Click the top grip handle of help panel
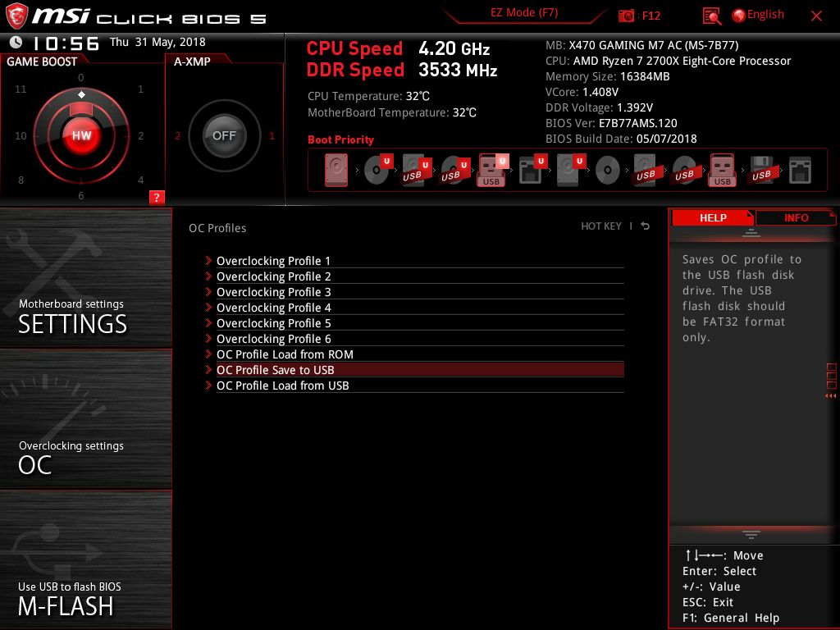The width and height of the screenshot is (840, 630). 751,233
